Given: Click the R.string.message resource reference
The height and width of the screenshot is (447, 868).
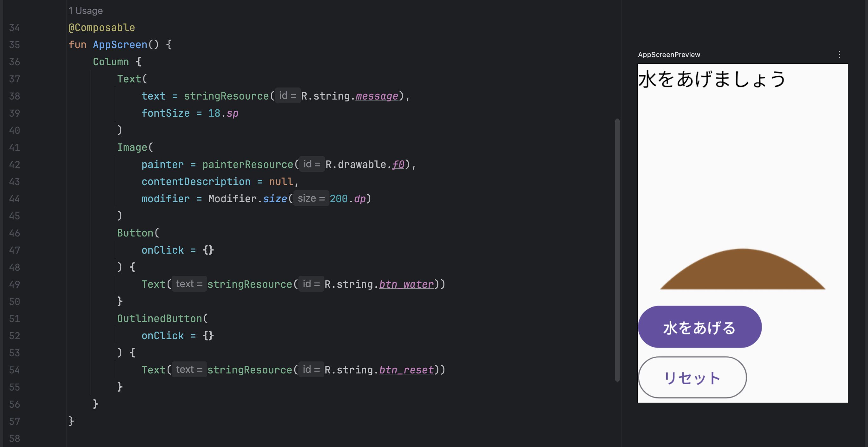Looking at the screenshot, I should pos(376,96).
